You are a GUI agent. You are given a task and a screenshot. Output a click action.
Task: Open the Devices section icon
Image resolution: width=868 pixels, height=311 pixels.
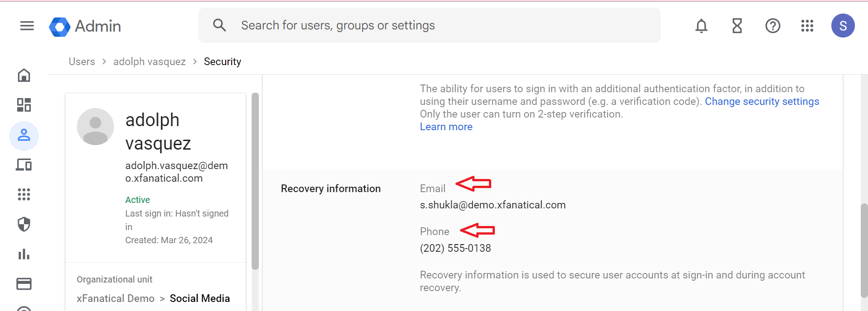24,165
